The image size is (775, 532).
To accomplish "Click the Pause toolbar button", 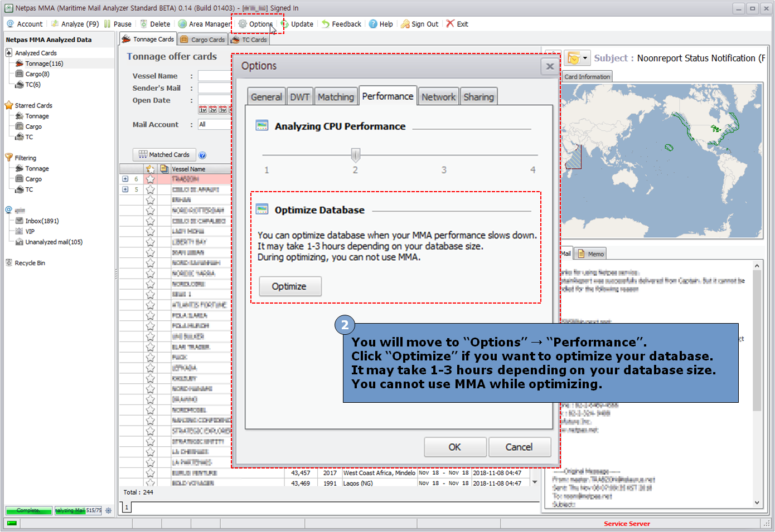I will click(118, 24).
